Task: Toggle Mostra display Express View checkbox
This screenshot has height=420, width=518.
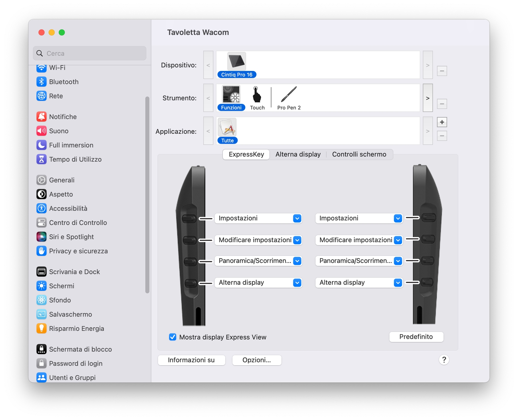Action: point(173,337)
